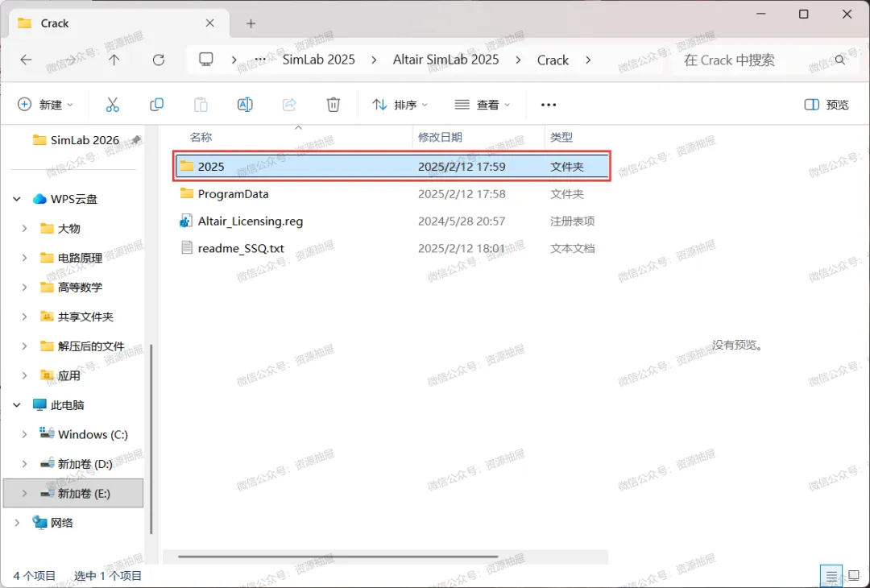Click the Rename icon in toolbar
This screenshot has height=588, width=870.
coord(245,104)
